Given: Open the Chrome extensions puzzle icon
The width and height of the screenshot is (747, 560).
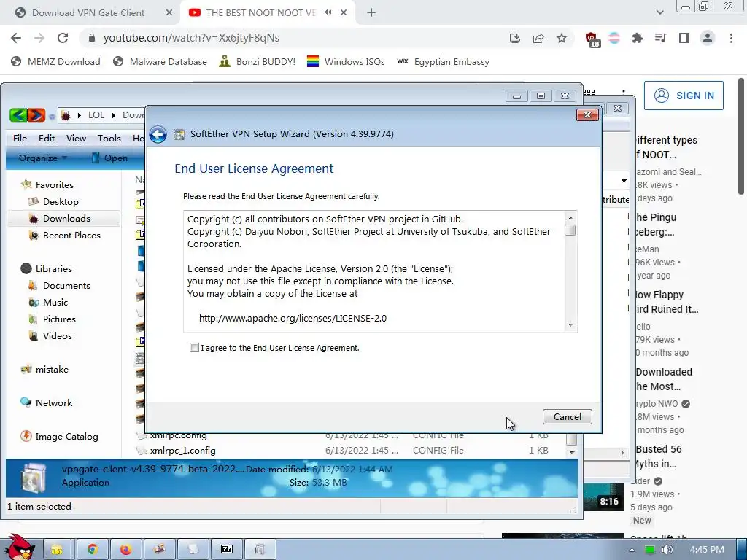Looking at the screenshot, I should 637,38.
